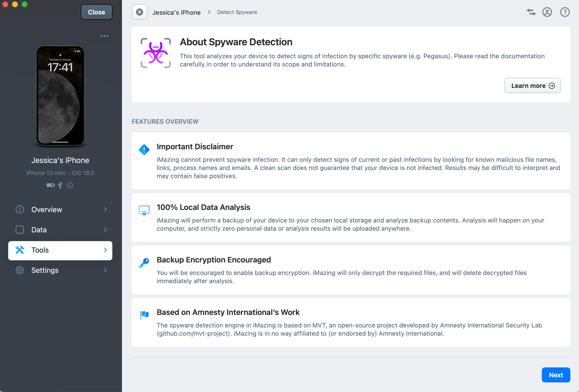Click the Learn more button
579x392 pixels.
tap(532, 86)
